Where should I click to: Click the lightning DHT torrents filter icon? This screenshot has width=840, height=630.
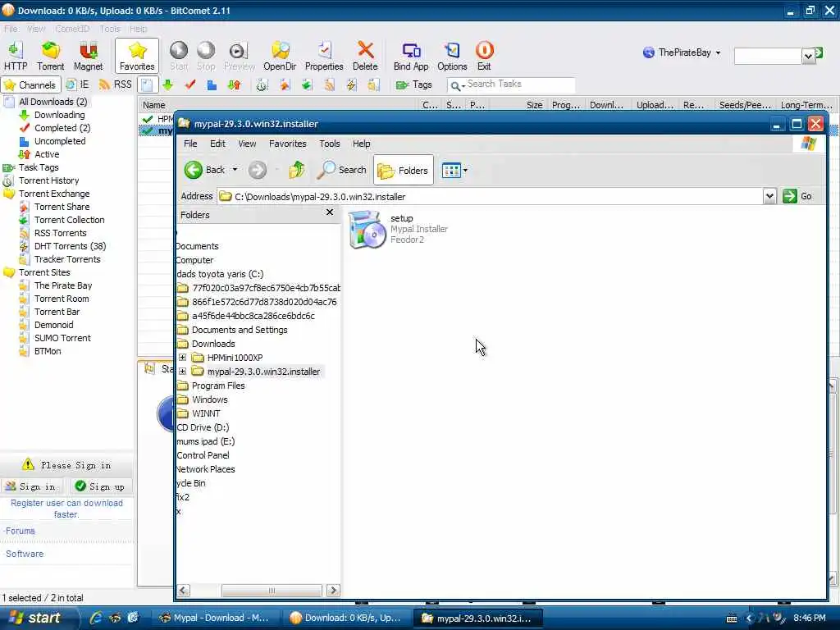click(x=351, y=84)
